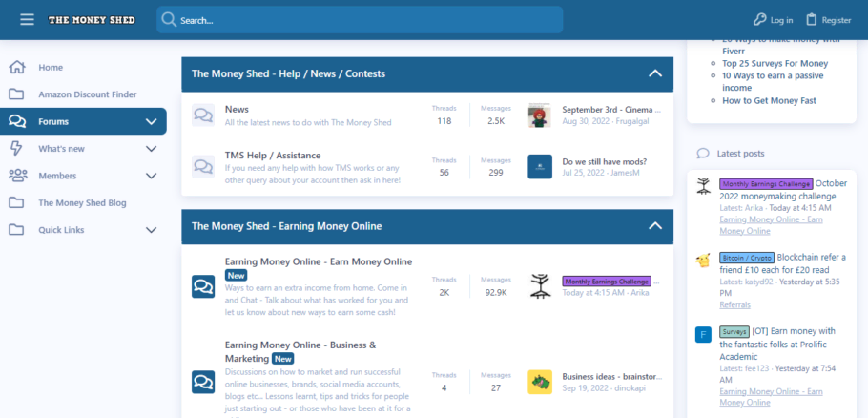
Task: Click dinokapi's avatar in Business row
Action: click(540, 382)
